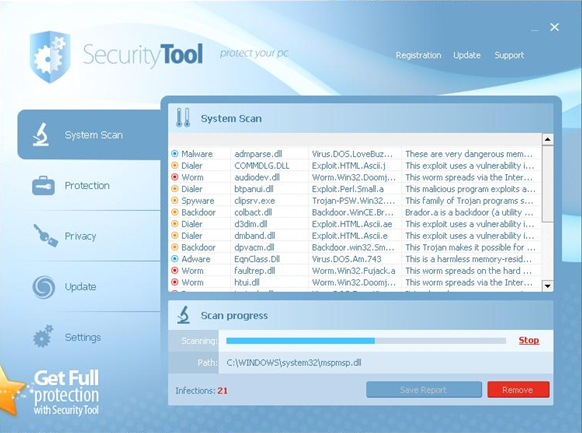Click the 'protect your pc' tagline

point(254,54)
